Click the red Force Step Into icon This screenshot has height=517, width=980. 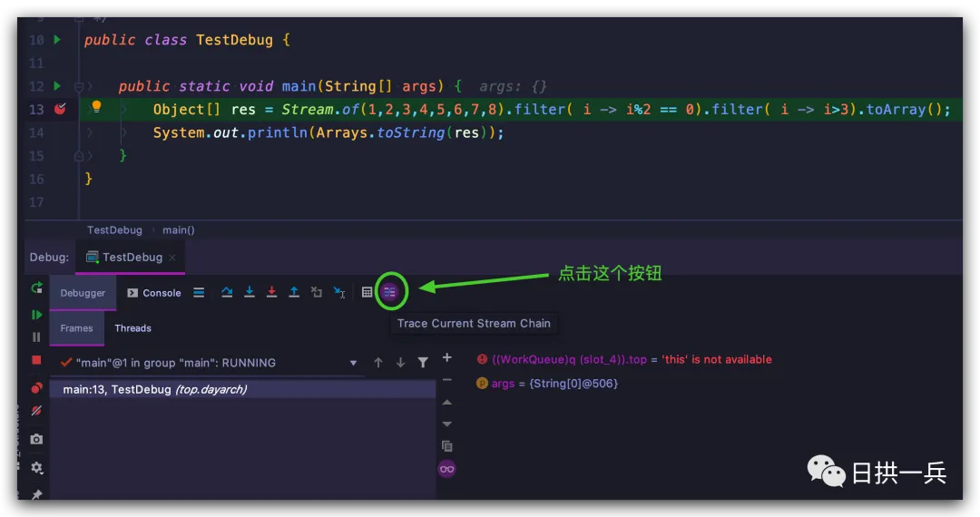[x=272, y=291]
